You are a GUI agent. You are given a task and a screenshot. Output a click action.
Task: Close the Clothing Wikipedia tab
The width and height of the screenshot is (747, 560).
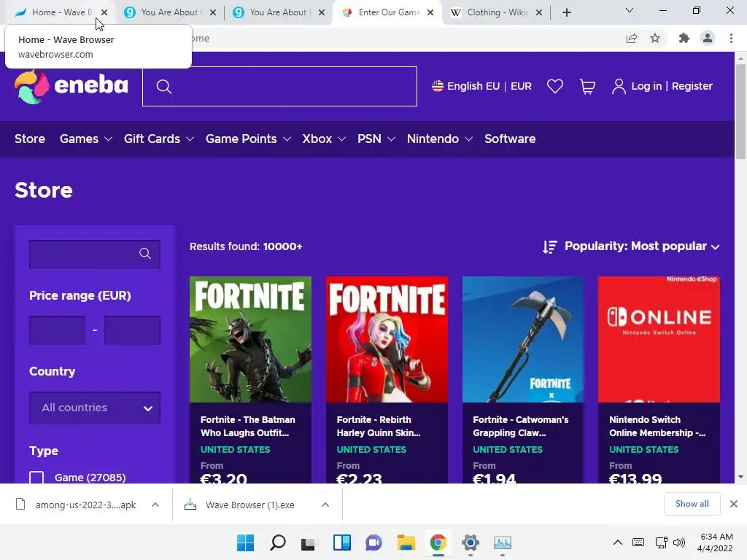539,12
